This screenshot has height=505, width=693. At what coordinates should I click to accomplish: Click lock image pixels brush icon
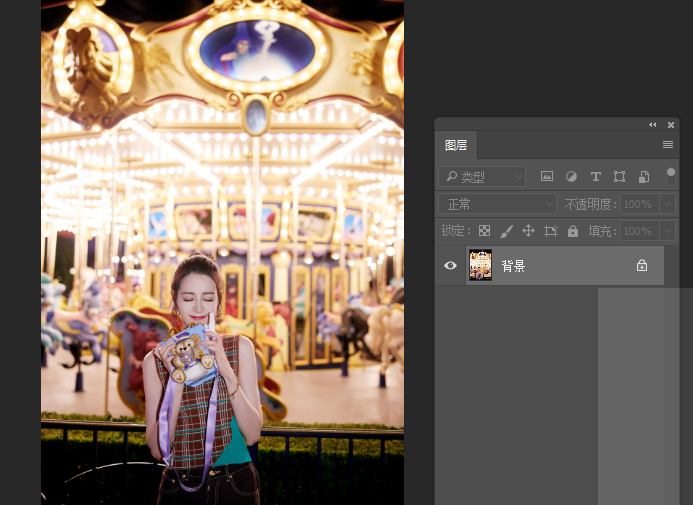507,231
